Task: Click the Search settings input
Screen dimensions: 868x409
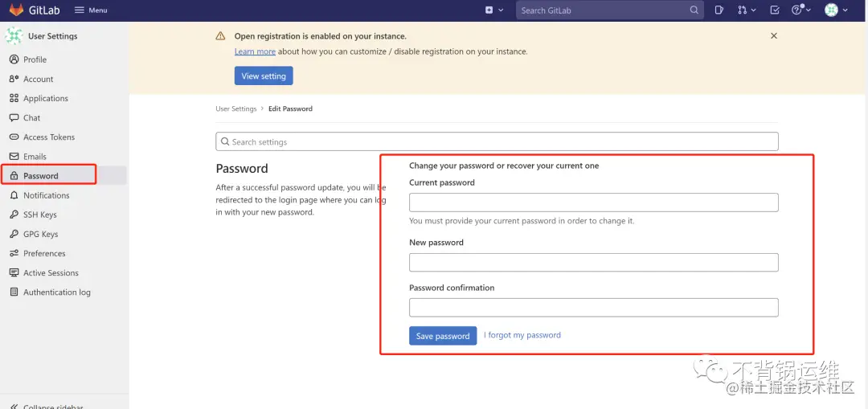Action: click(497, 141)
